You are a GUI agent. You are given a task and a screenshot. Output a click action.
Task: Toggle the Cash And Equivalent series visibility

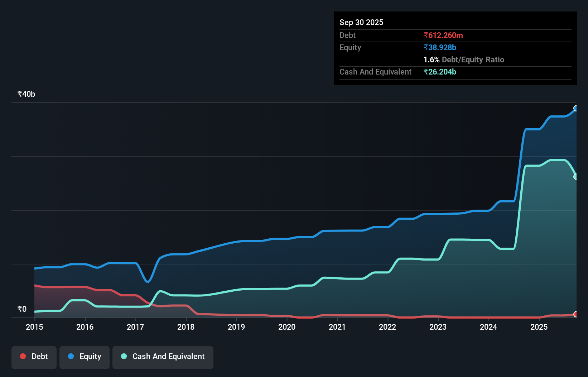pyautogui.click(x=163, y=357)
